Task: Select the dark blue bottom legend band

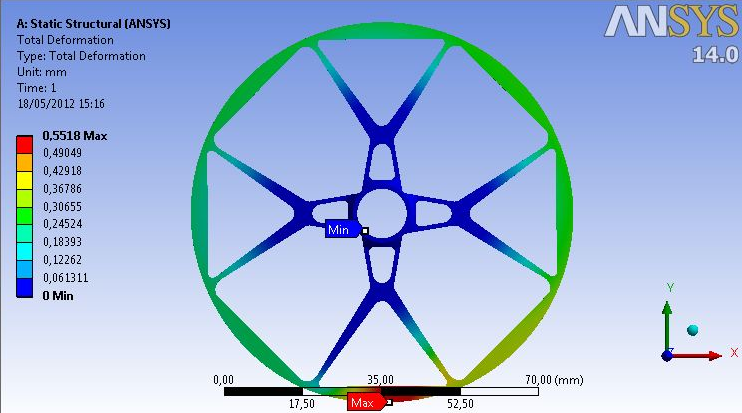Action: (24, 288)
